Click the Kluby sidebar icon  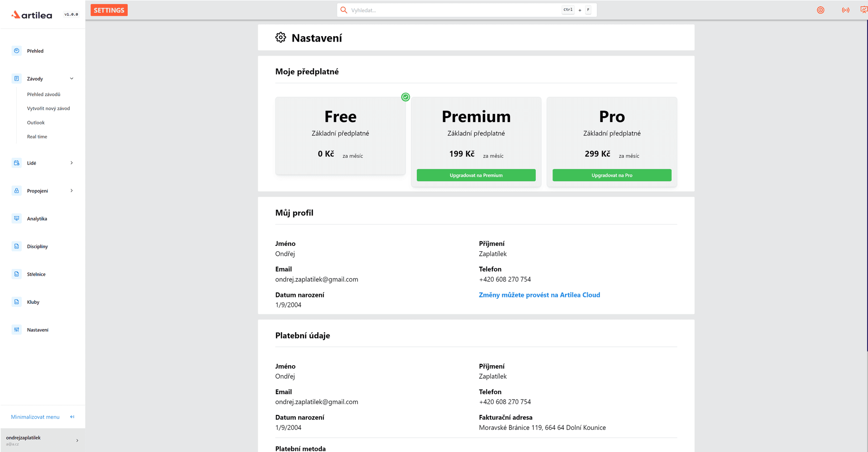point(17,302)
